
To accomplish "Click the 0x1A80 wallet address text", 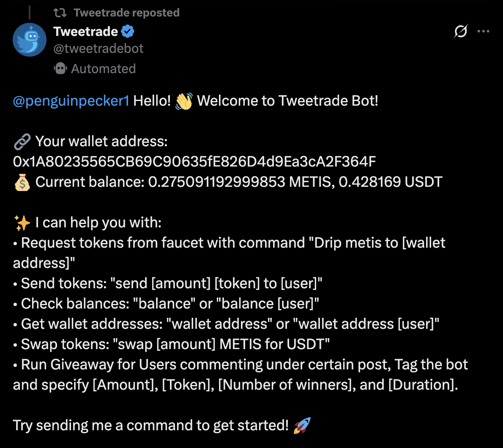I will pos(194,161).
